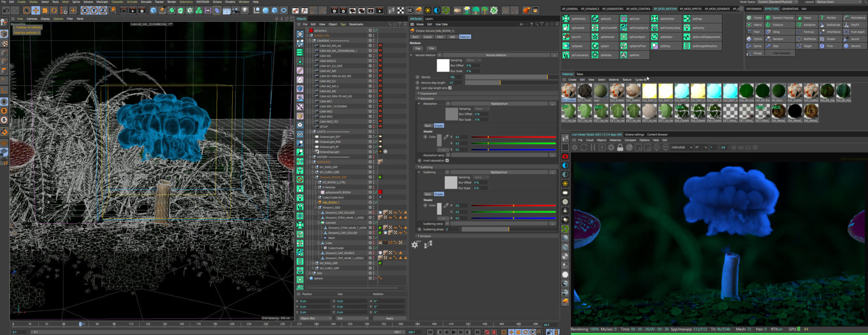Open the node editor icon below Emission

click(428, 245)
